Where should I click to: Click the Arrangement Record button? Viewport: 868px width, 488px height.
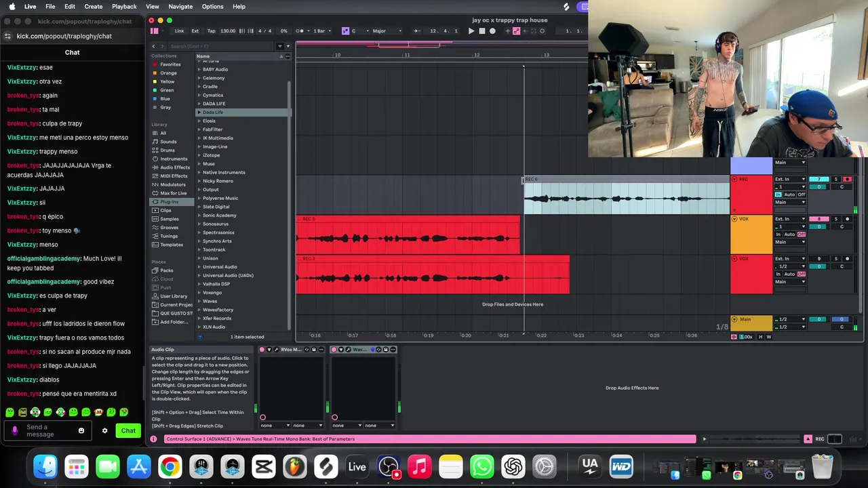pyautogui.click(x=492, y=31)
